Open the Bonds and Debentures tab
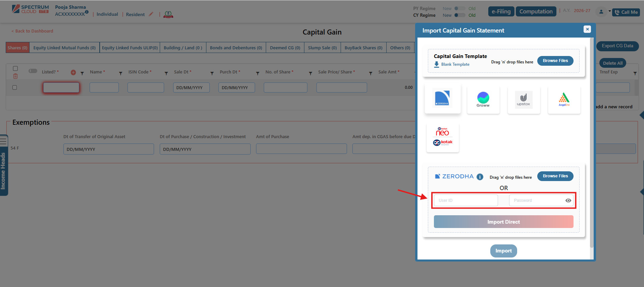644x287 pixels. tap(236, 48)
